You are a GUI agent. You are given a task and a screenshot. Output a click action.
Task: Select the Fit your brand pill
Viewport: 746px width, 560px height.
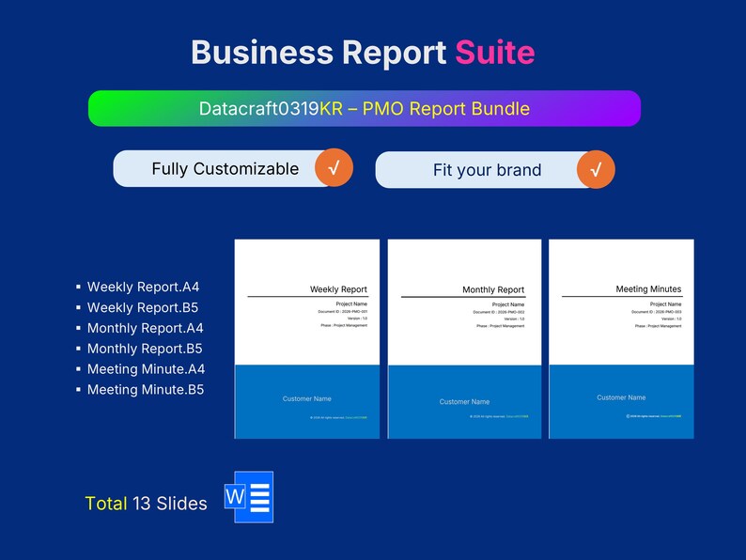coord(495,170)
